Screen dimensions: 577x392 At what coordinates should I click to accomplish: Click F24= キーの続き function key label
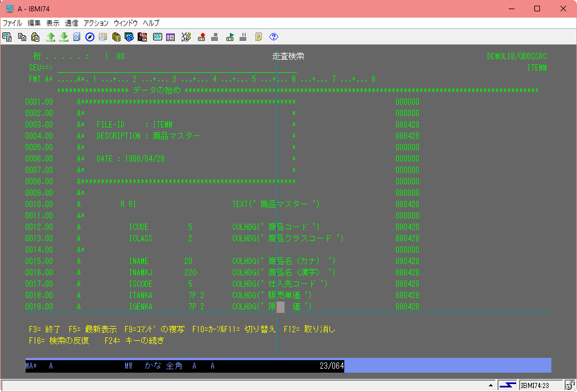click(134, 341)
